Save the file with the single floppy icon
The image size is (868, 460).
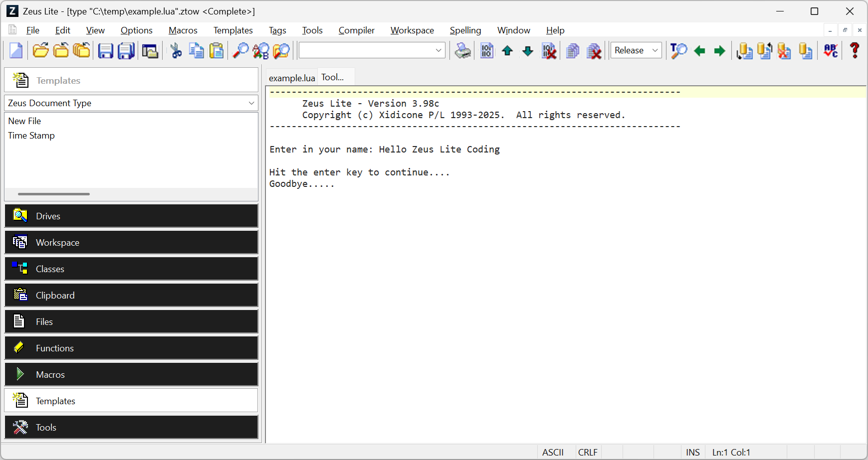[x=105, y=50]
